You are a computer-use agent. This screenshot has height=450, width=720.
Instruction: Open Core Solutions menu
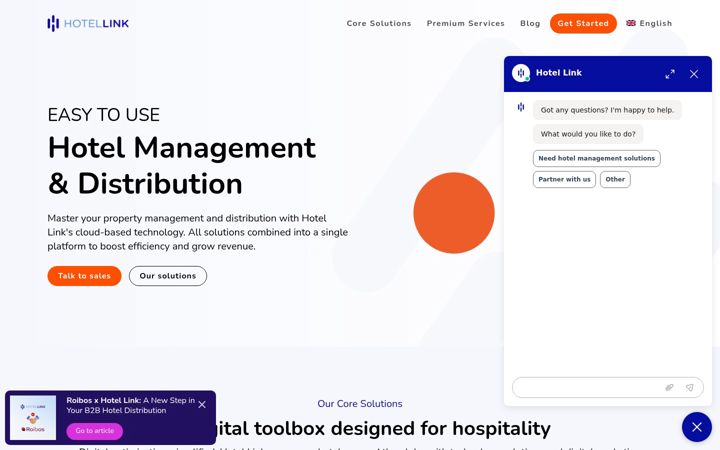tap(379, 23)
